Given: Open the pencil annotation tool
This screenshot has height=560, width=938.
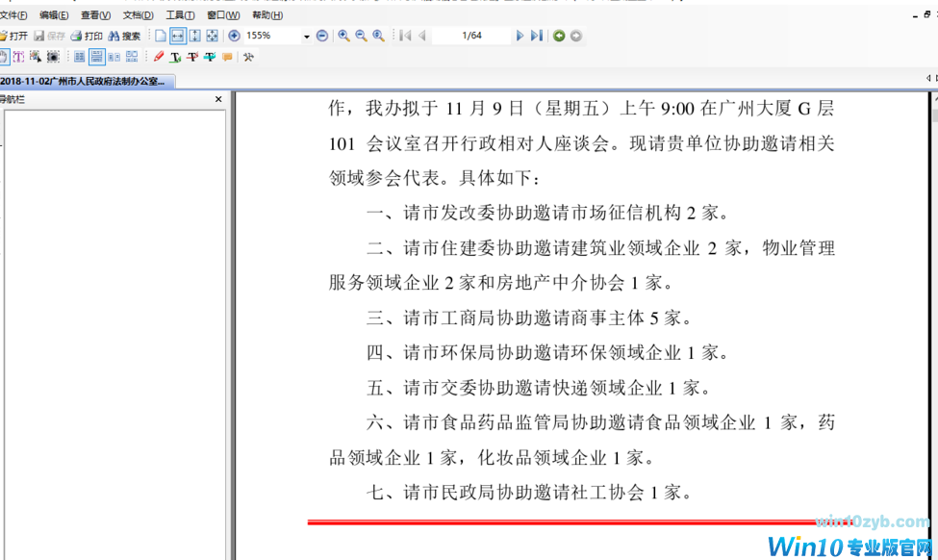Looking at the screenshot, I should tap(159, 56).
